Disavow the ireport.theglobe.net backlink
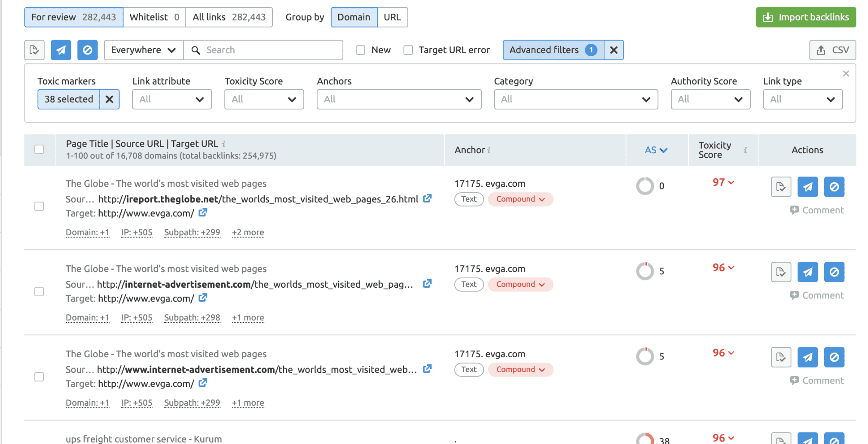The image size is (868, 444). [x=834, y=187]
